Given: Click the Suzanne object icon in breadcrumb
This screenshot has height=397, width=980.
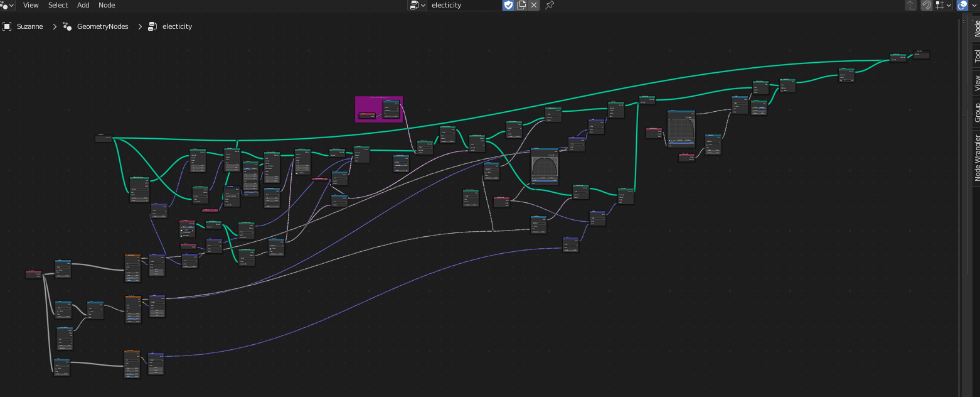Looking at the screenshot, I should (7, 26).
